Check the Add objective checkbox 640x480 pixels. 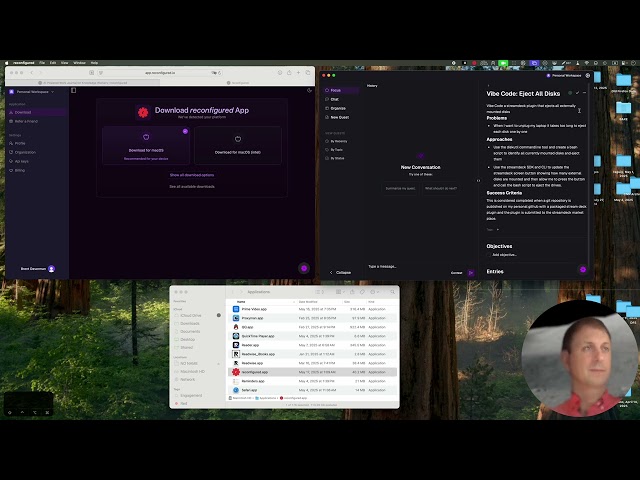point(489,255)
